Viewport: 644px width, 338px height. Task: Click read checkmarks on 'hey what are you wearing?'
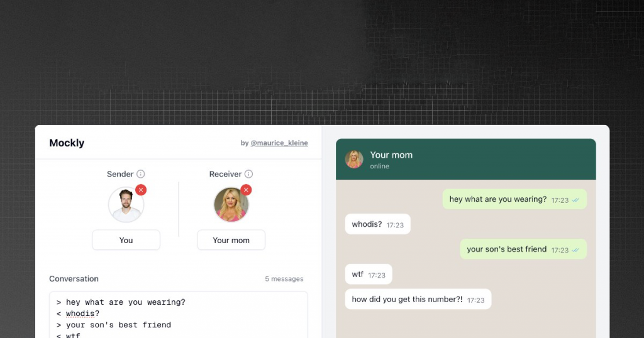coord(575,200)
